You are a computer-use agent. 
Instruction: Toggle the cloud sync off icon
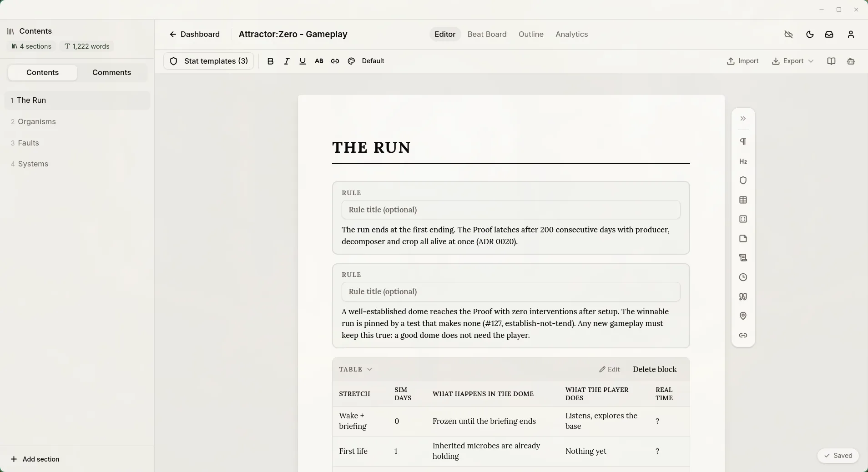tap(789, 34)
